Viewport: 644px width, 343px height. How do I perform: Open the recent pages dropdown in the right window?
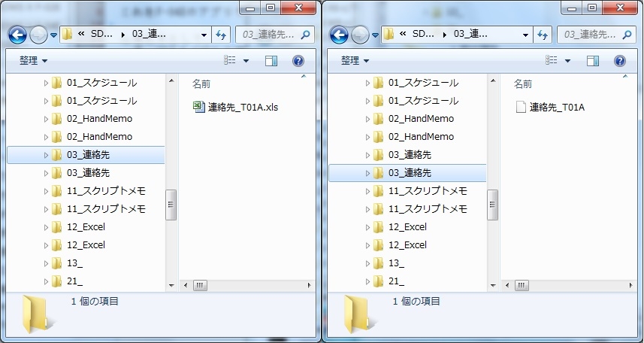click(x=375, y=35)
